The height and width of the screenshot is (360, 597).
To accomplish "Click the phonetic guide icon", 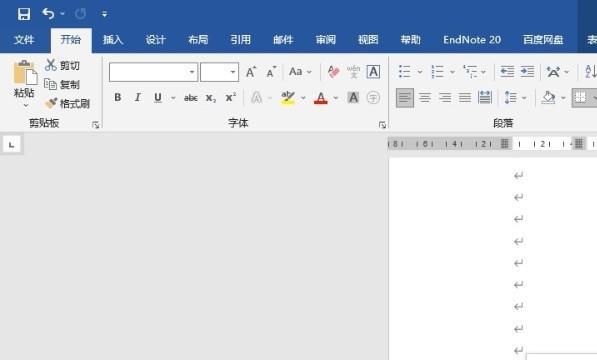I will [x=353, y=72].
